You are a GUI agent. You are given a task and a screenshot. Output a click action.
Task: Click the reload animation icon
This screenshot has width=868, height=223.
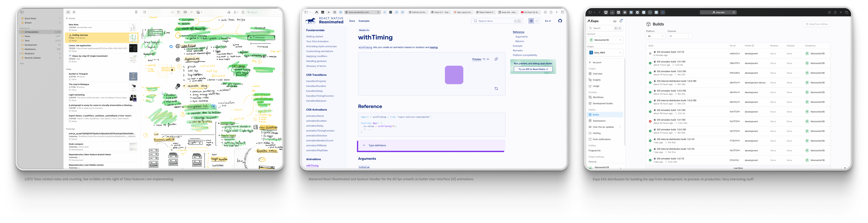[x=496, y=89]
